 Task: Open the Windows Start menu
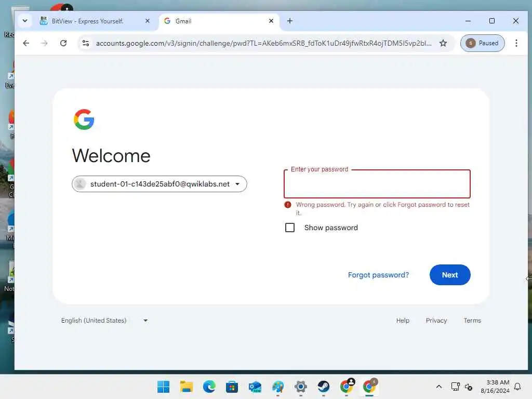click(x=164, y=387)
